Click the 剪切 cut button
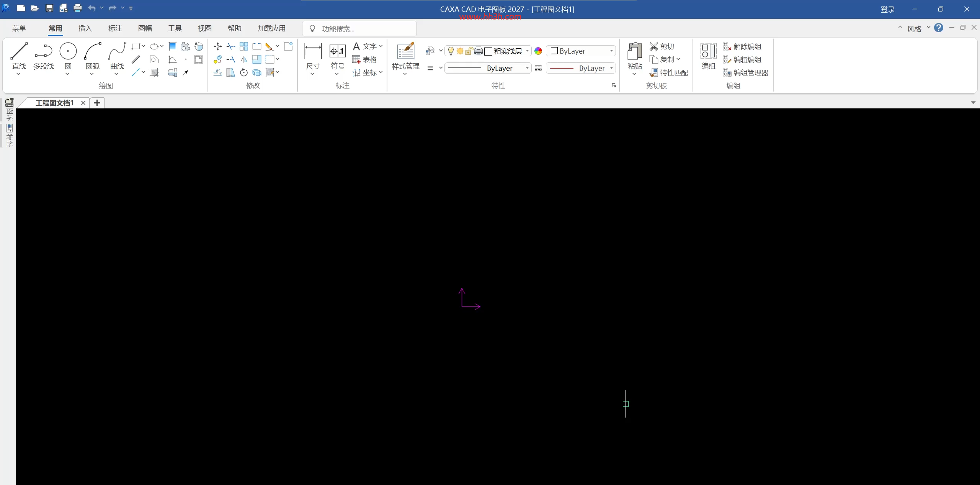 (662, 46)
